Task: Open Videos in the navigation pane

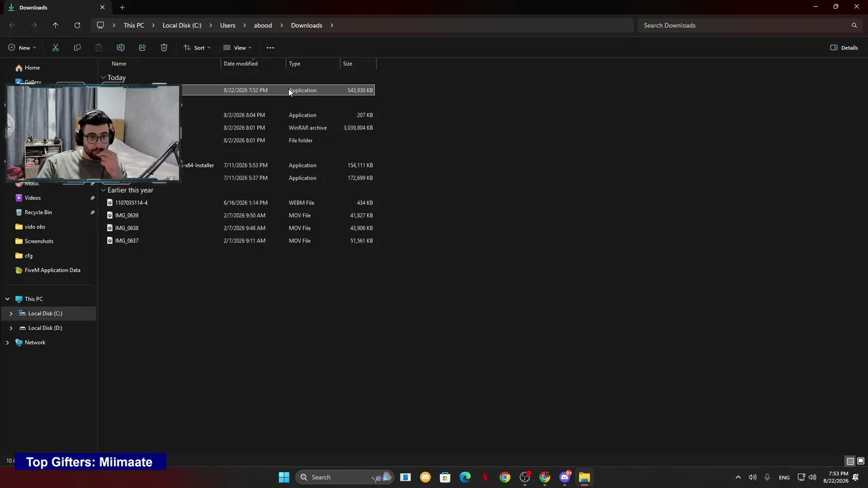Action: pyautogui.click(x=33, y=198)
